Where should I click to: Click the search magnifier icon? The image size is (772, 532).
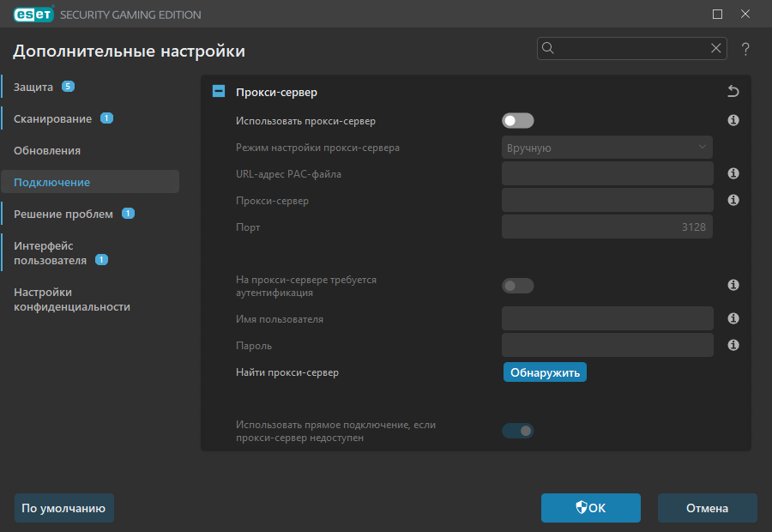point(548,48)
